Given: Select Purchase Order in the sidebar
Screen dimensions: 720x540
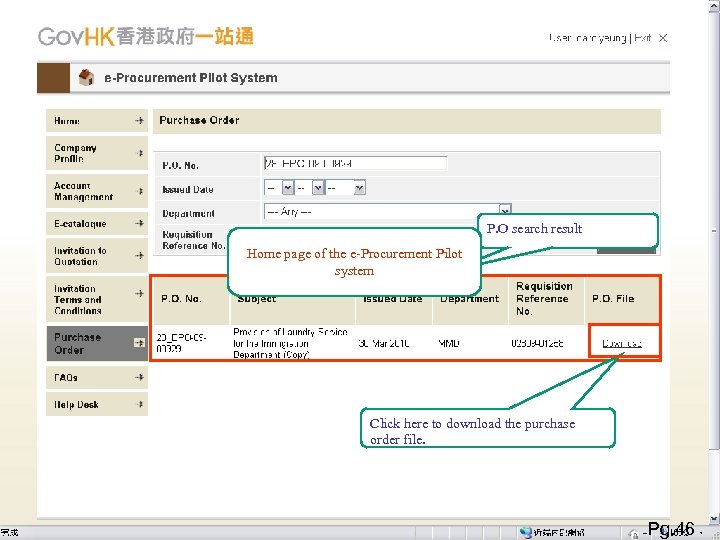Looking at the screenshot, I should pos(97,343).
